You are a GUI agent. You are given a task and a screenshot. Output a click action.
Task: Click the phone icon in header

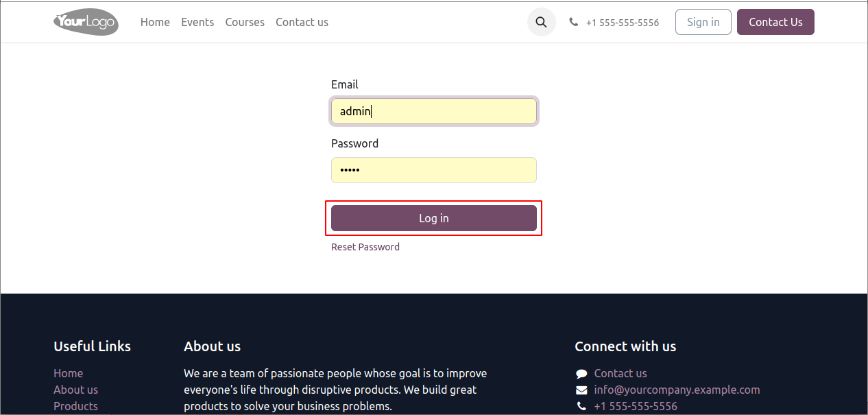point(574,22)
